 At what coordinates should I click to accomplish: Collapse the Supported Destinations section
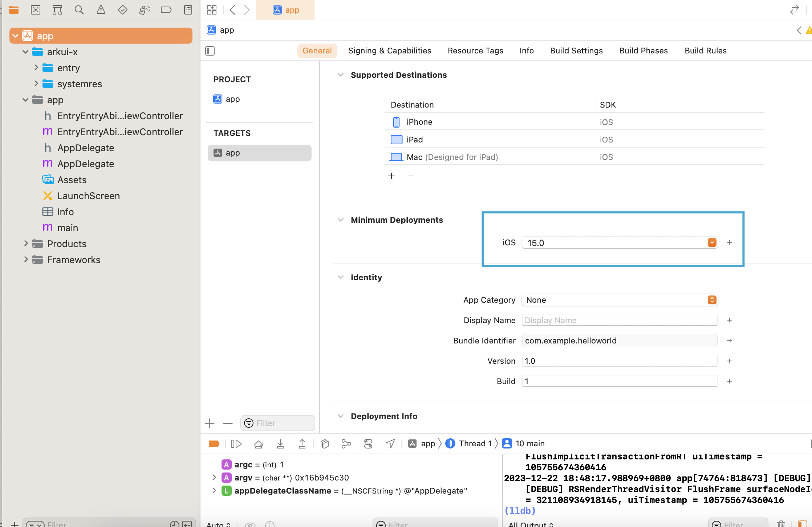[x=341, y=75]
